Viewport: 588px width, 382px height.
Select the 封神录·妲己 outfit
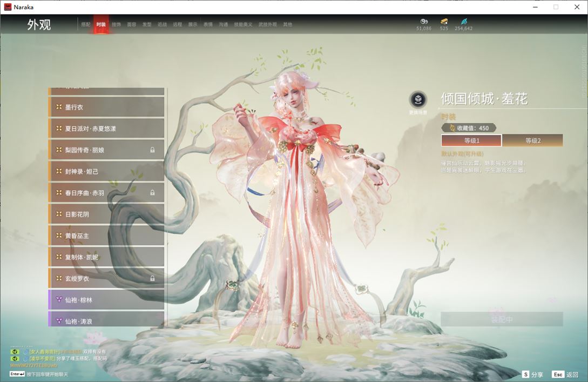pos(106,171)
